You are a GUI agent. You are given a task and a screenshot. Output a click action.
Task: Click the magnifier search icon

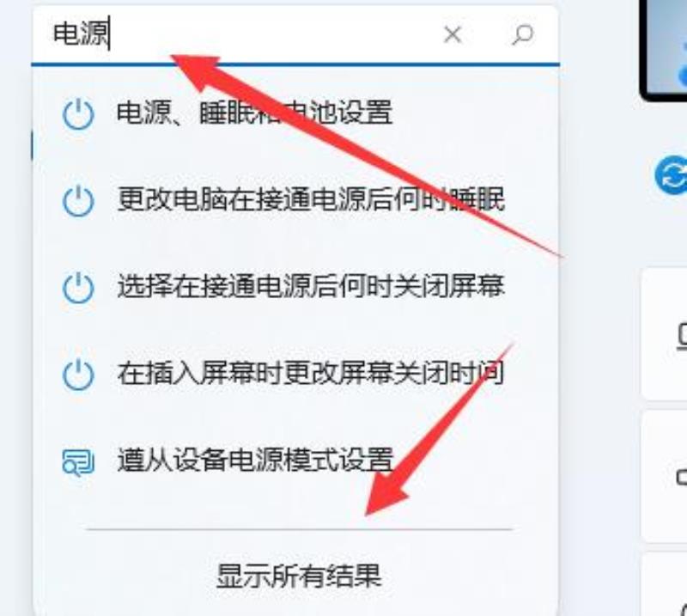click(x=523, y=34)
